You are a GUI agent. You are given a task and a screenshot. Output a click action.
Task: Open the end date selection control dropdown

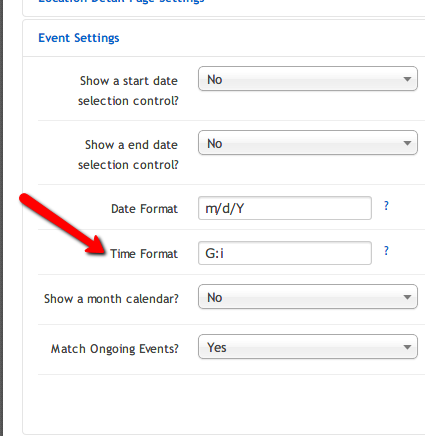click(308, 143)
